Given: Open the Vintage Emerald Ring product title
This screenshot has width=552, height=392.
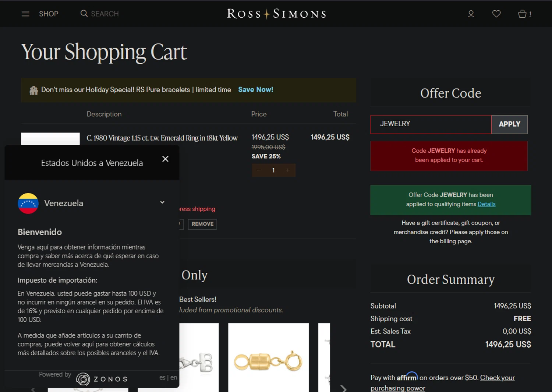Looking at the screenshot, I should 162,138.
